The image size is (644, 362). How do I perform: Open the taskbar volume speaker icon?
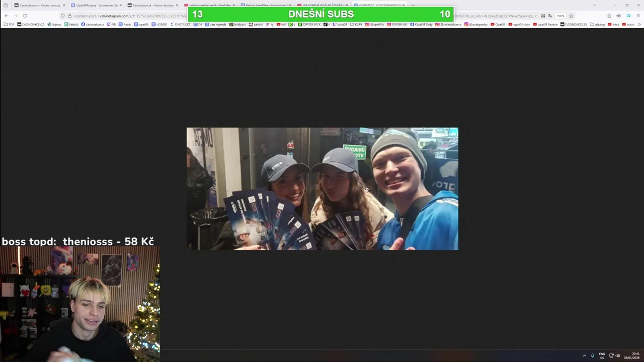[x=618, y=355]
